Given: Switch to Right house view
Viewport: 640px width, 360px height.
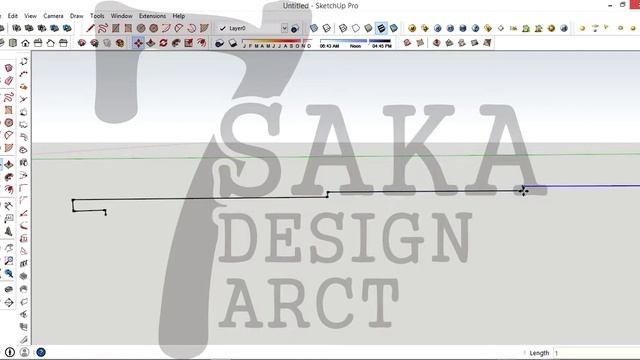Looking at the screenshot, I should [38, 43].
